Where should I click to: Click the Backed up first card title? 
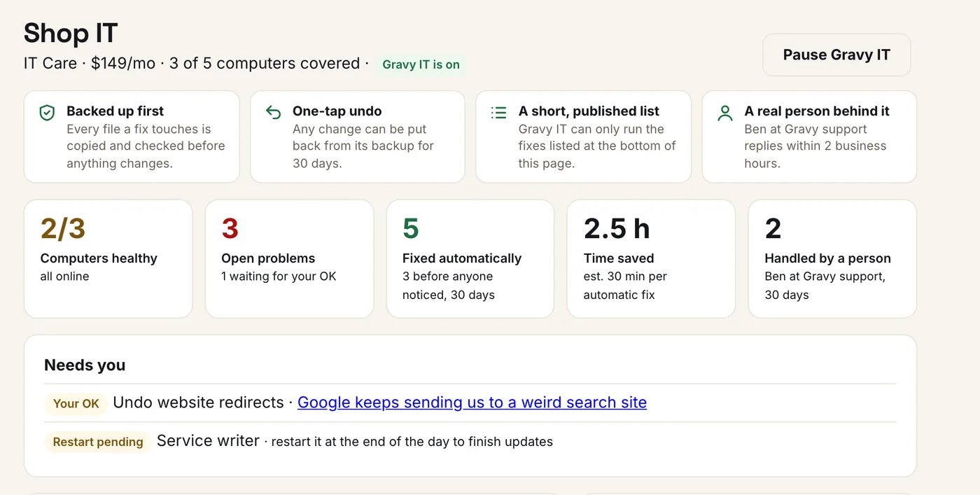tap(115, 111)
